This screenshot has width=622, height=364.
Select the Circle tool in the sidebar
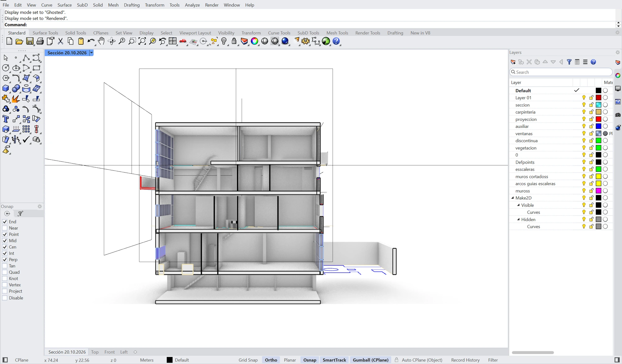[6, 68]
